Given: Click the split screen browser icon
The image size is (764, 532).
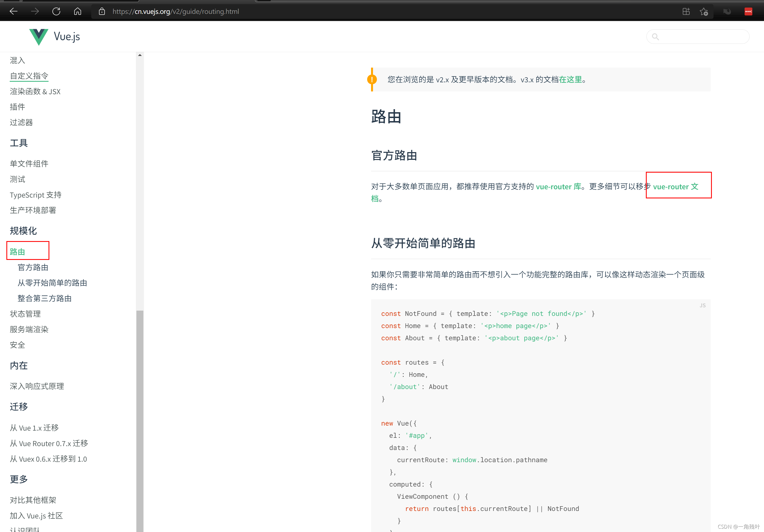Looking at the screenshot, I should click(686, 11).
